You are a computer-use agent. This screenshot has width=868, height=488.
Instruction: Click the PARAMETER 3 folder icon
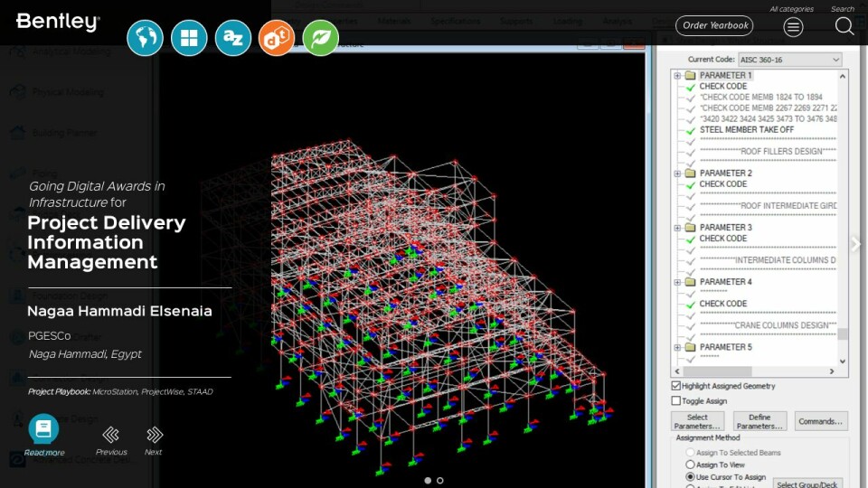(x=690, y=228)
